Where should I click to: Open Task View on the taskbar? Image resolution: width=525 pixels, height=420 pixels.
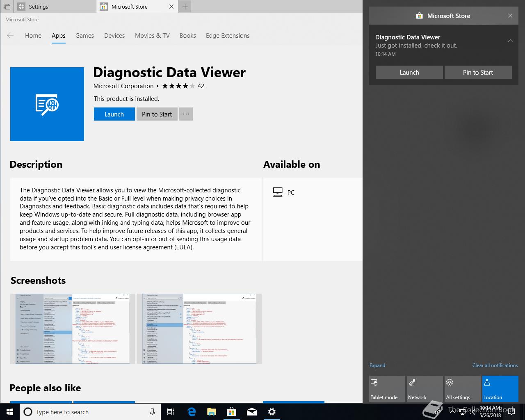tap(171, 412)
